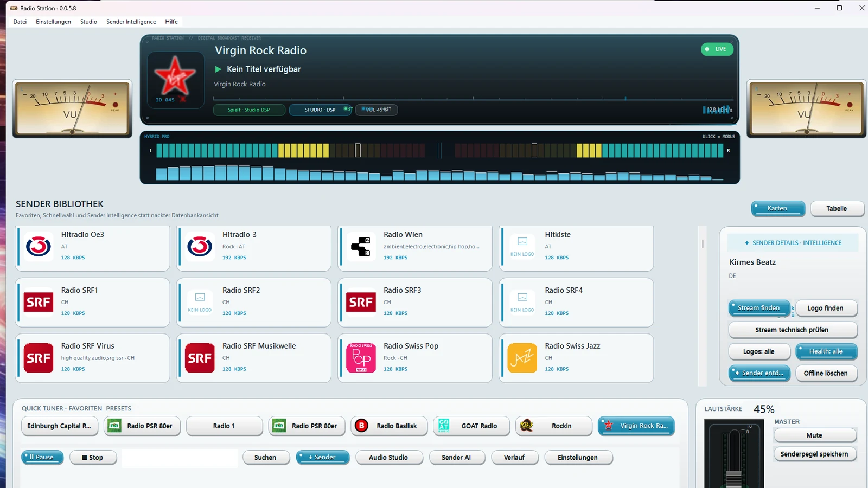This screenshot has height=488, width=868.
Task: Save level with Senderpegel speichern
Action: pos(815,454)
